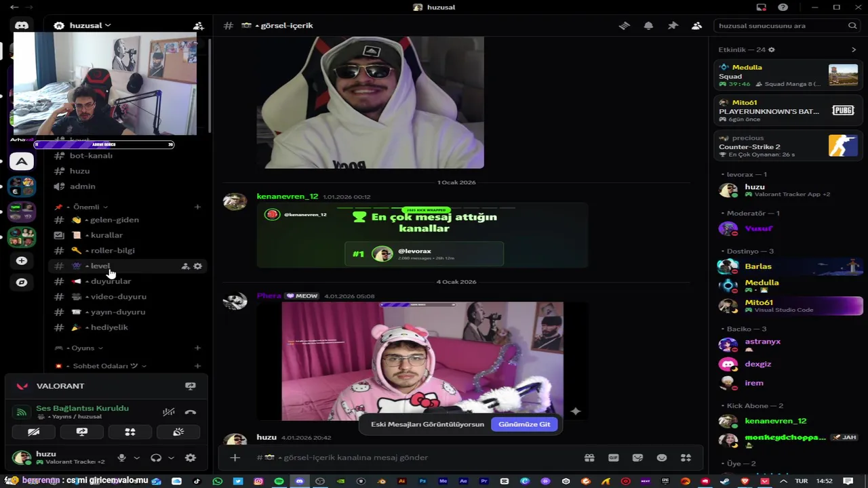
Task: Show hidden tray icons arrow
Action: pyautogui.click(x=785, y=481)
